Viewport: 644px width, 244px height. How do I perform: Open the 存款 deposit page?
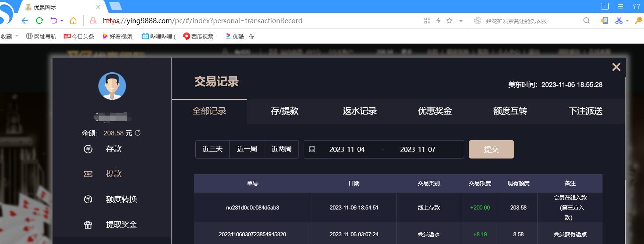tap(113, 149)
